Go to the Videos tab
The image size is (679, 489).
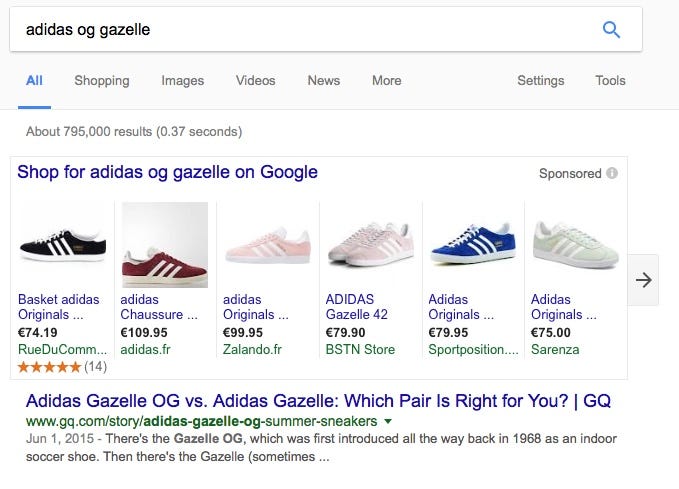tap(255, 81)
